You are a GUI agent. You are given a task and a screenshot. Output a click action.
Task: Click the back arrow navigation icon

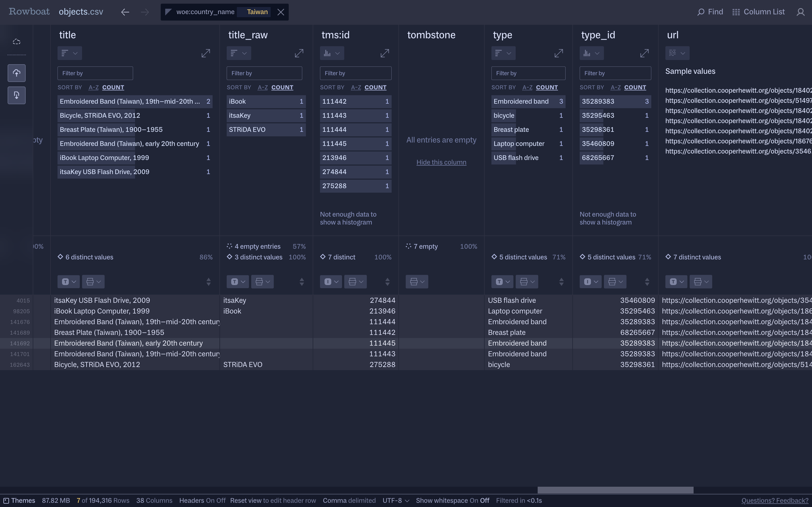[x=125, y=12]
